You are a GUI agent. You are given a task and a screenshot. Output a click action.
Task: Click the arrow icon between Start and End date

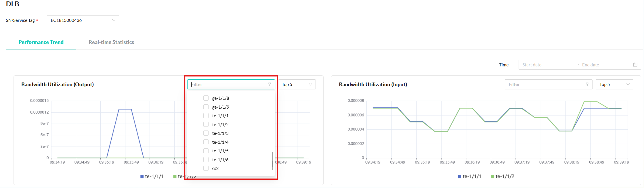pos(577,65)
